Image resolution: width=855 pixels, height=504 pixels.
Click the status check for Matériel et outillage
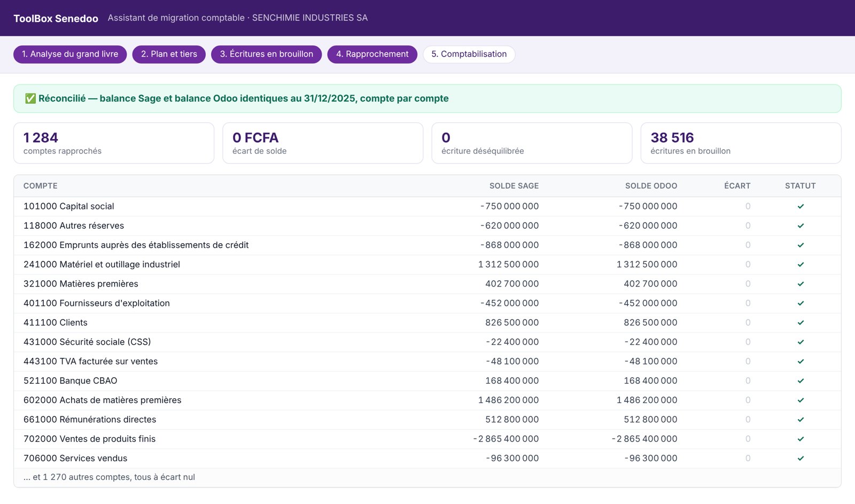point(800,265)
